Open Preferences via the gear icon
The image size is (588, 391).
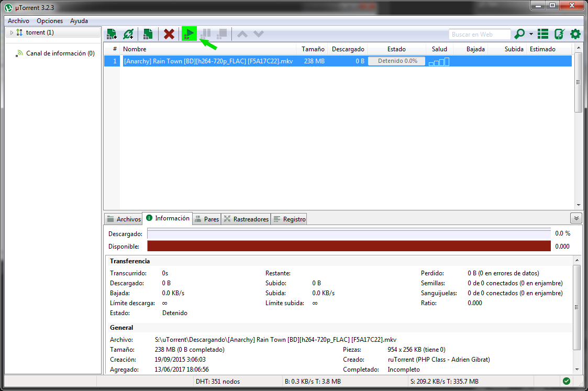(x=575, y=33)
